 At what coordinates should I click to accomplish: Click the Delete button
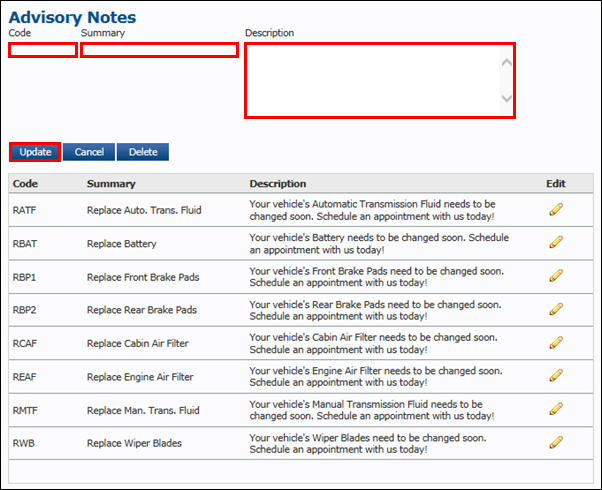tap(143, 152)
